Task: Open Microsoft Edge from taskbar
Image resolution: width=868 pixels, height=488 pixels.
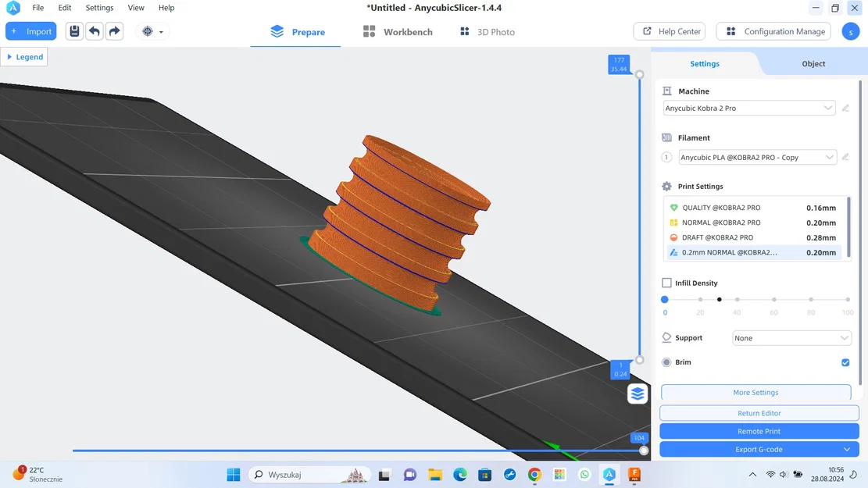Action: (x=460, y=475)
